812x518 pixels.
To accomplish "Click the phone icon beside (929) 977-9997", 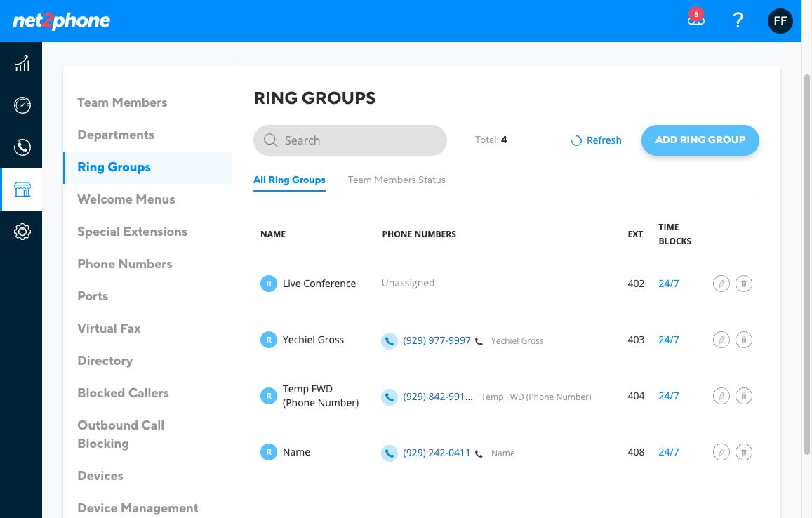I will pos(390,341).
